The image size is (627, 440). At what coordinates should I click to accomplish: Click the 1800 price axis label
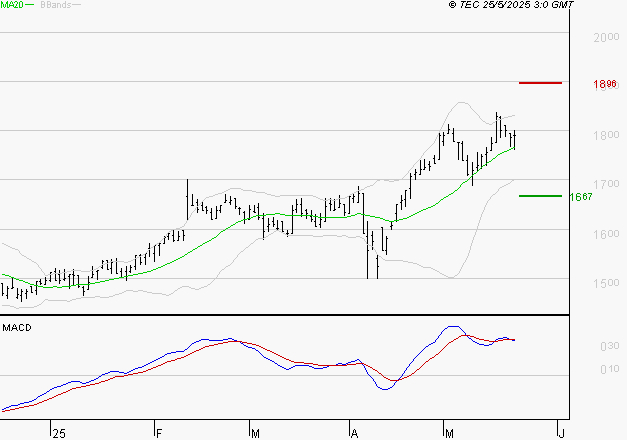click(x=606, y=135)
